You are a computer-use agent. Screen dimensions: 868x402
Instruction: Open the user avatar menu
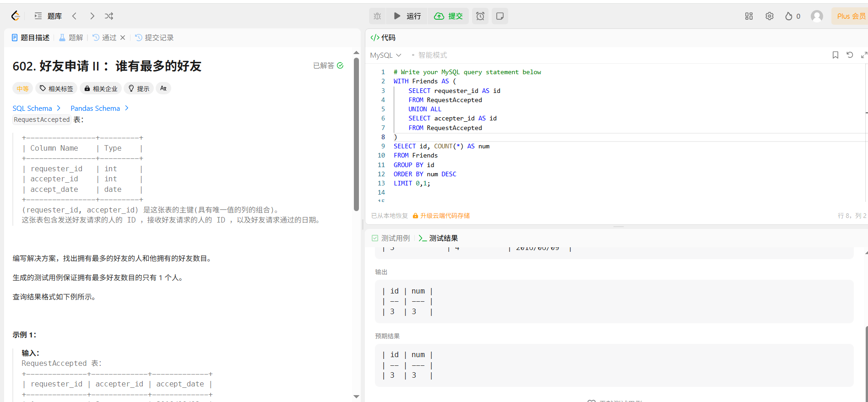pos(817,16)
